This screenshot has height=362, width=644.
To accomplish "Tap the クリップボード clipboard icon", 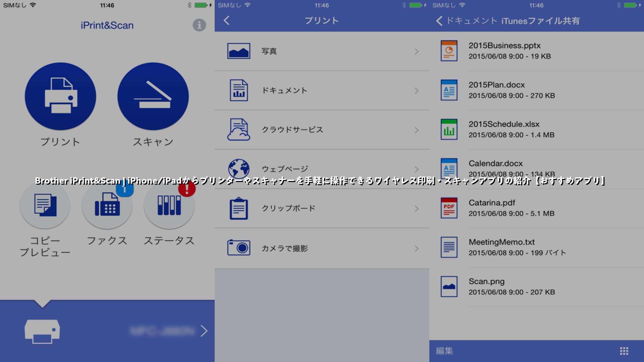I will tap(239, 208).
